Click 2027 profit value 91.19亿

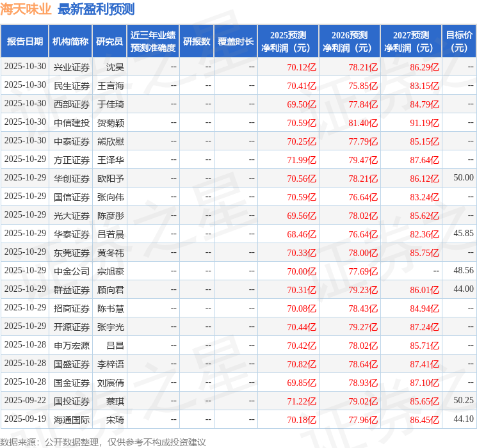pyautogui.click(x=424, y=123)
